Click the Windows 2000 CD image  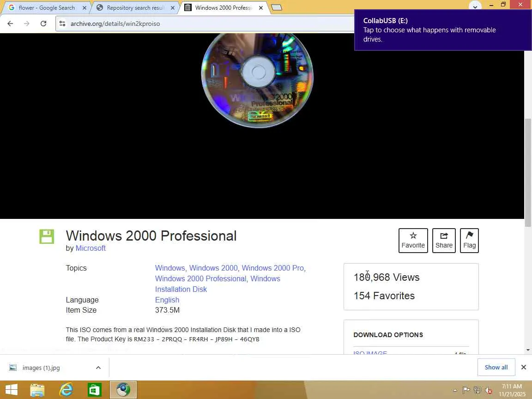257,80
